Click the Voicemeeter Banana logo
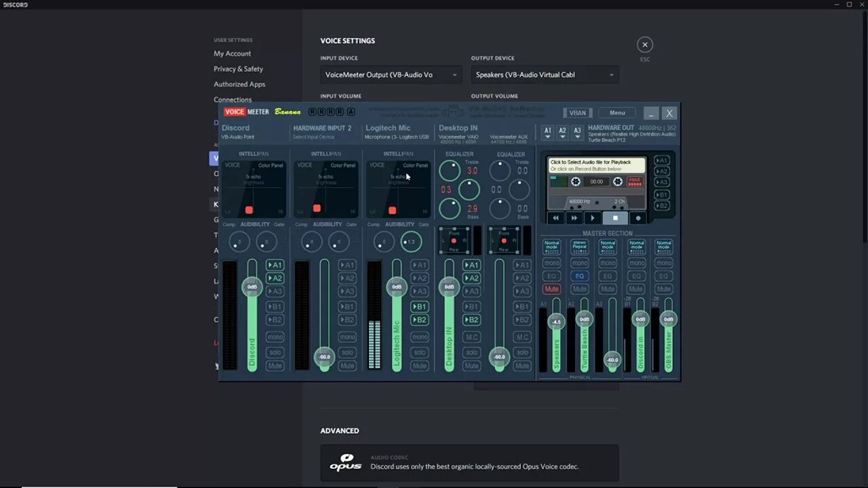This screenshot has height=488, width=868. click(x=263, y=112)
